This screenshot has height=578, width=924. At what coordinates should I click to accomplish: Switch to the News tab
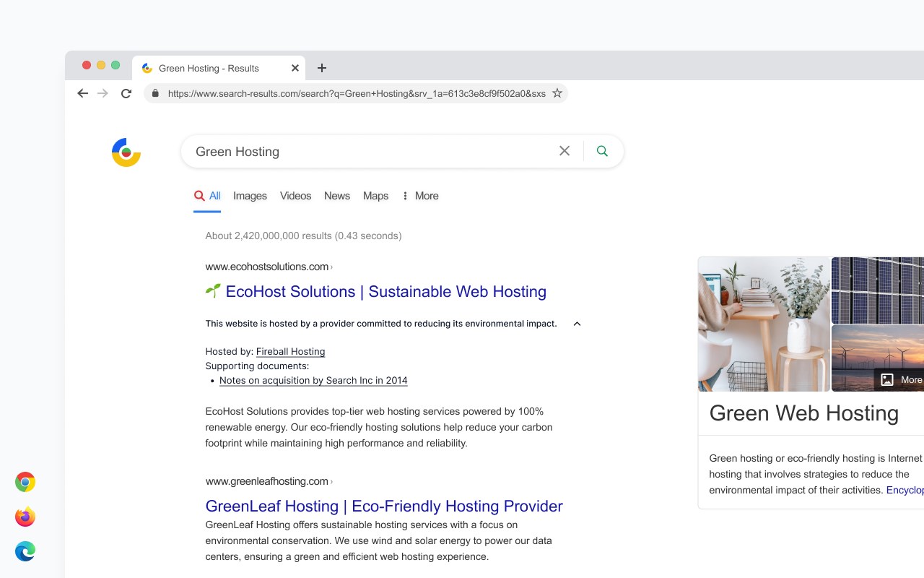[337, 196]
